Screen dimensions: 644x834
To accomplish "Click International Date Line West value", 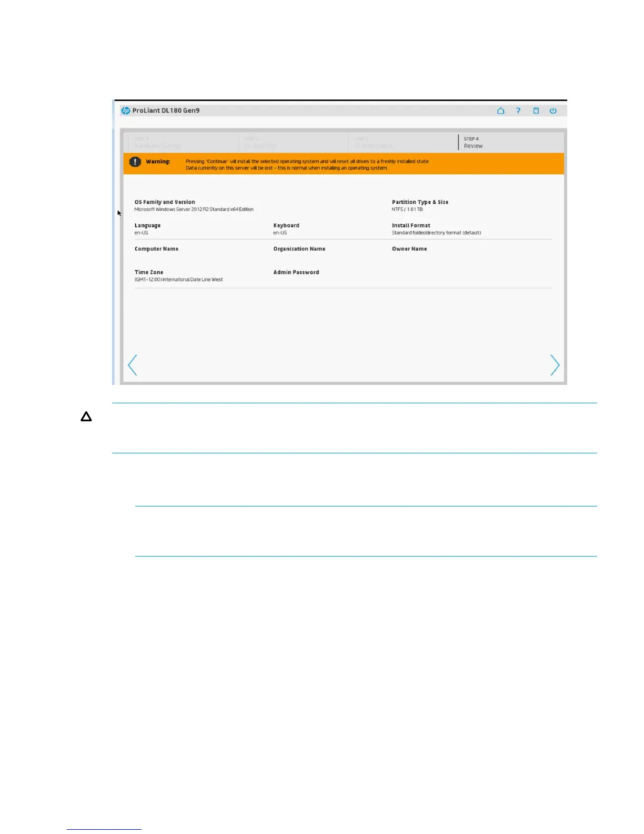I will coord(178,280).
